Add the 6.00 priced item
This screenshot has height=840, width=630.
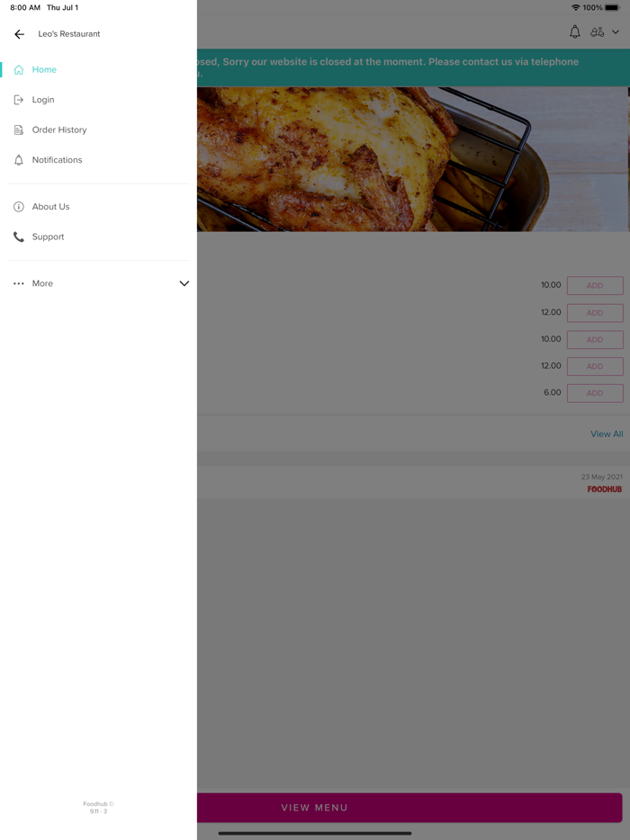[595, 393]
